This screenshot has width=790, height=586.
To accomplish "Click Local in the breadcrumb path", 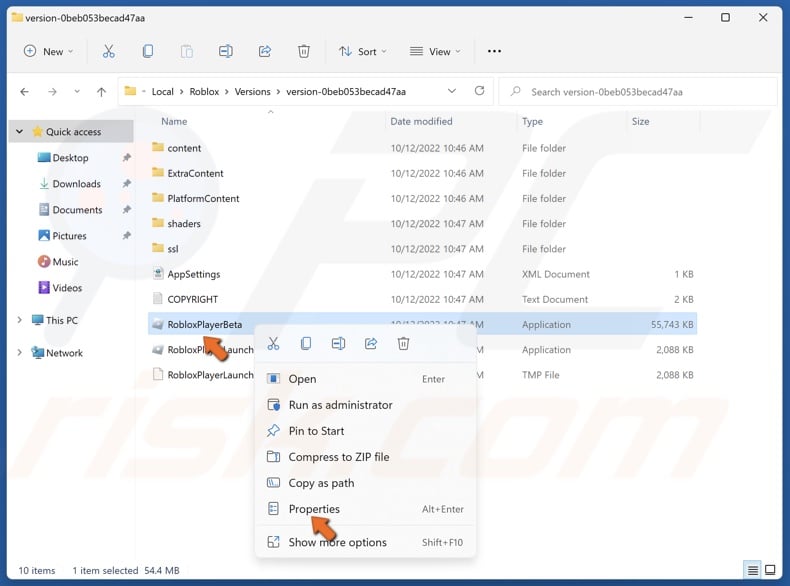I will [x=162, y=92].
